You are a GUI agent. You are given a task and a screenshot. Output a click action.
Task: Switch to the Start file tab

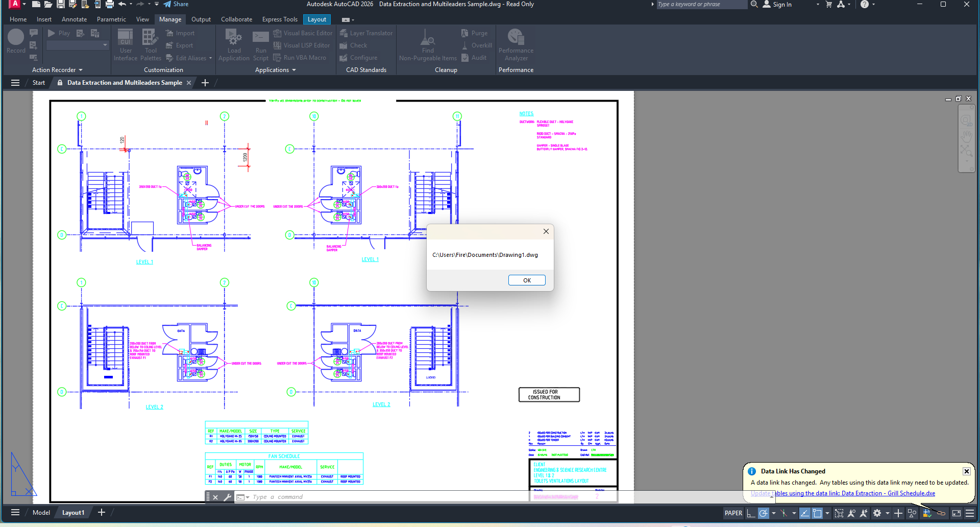point(39,83)
